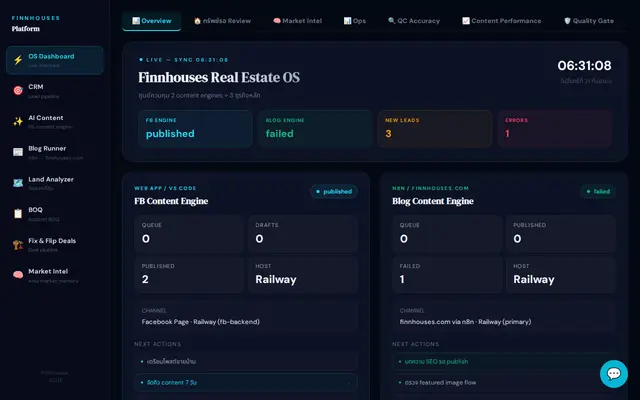Click the graph icon on Content Performance tab
The height and width of the screenshot is (400, 640).
tap(466, 21)
